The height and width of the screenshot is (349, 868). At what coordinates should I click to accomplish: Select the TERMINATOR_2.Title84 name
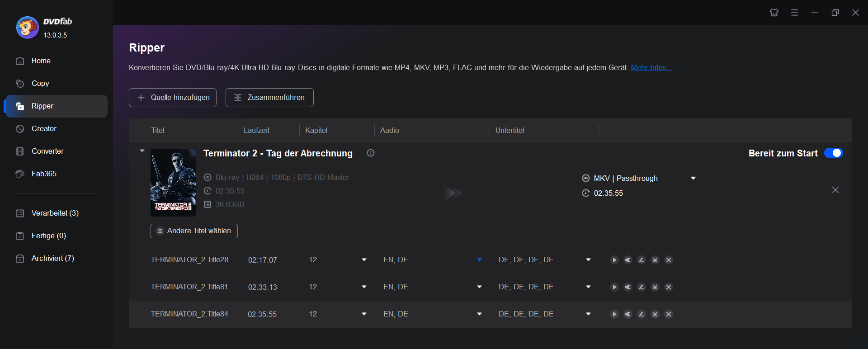pyautogui.click(x=189, y=314)
